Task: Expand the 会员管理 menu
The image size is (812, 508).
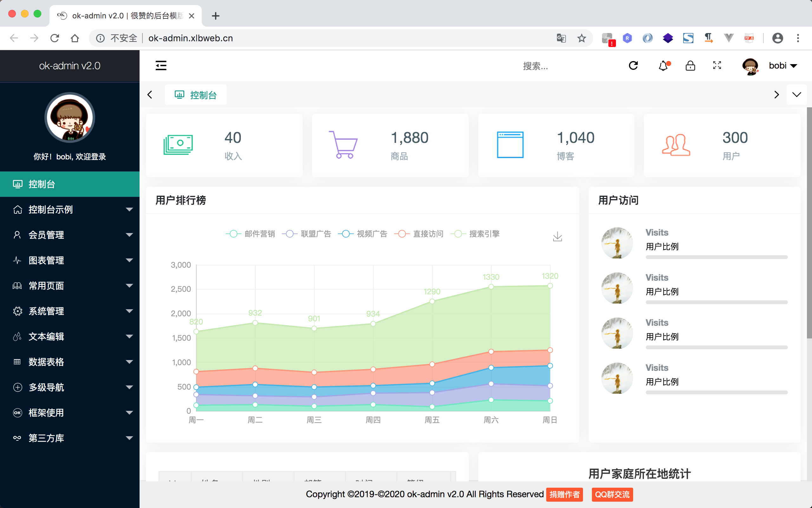Action: tap(70, 235)
